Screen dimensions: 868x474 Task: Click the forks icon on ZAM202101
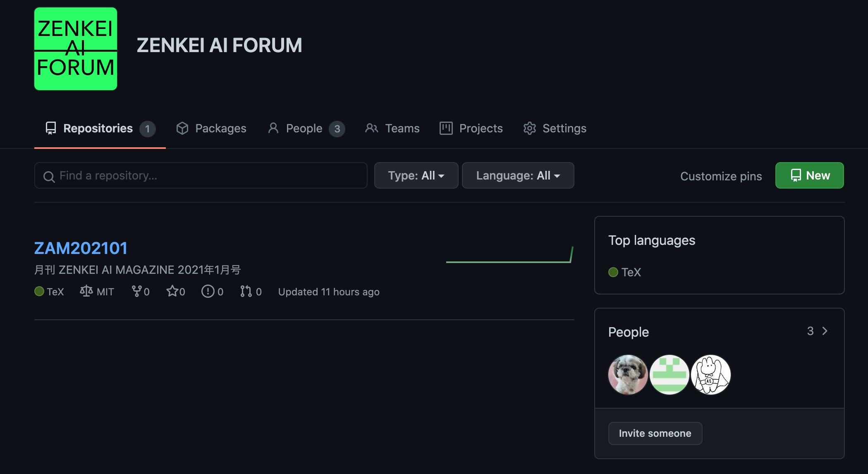pos(136,291)
